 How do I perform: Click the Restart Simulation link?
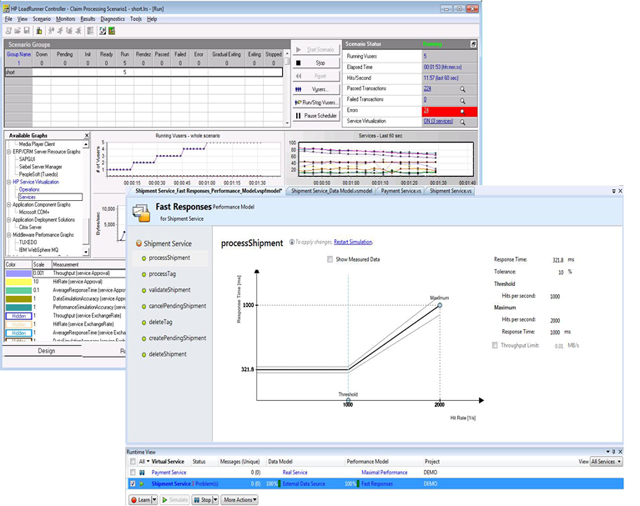(353, 242)
